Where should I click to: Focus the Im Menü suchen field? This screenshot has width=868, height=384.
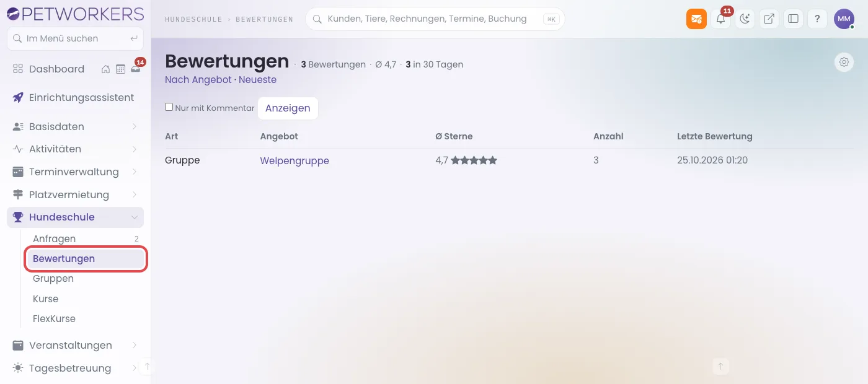75,38
